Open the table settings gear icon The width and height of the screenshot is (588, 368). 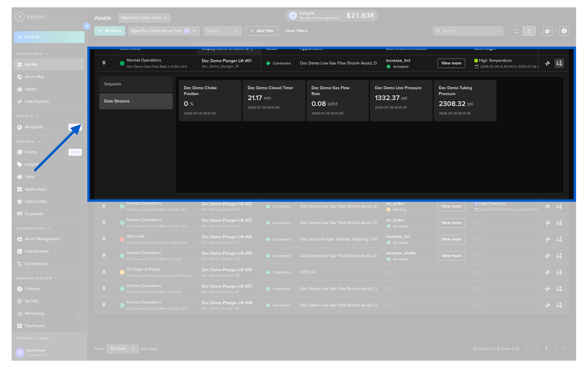[x=548, y=31]
